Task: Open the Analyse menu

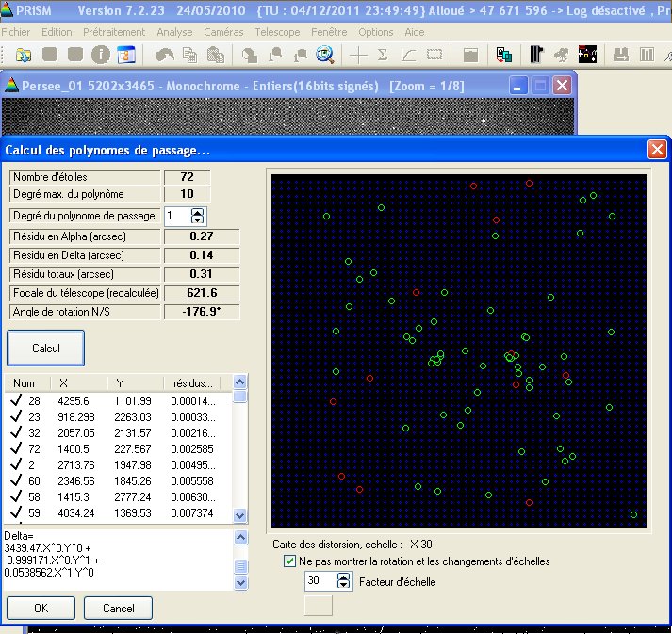Action: pos(174,32)
